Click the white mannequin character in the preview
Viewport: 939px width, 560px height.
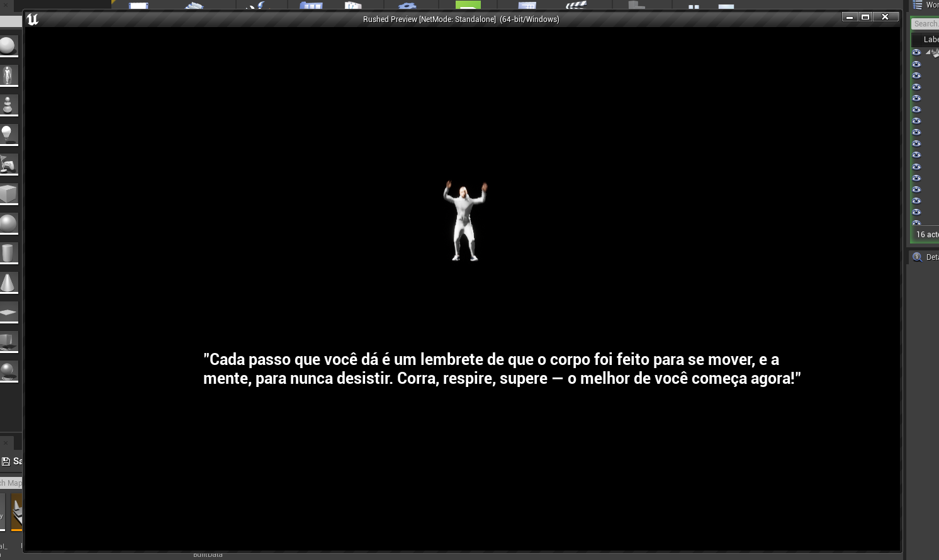coord(465,221)
